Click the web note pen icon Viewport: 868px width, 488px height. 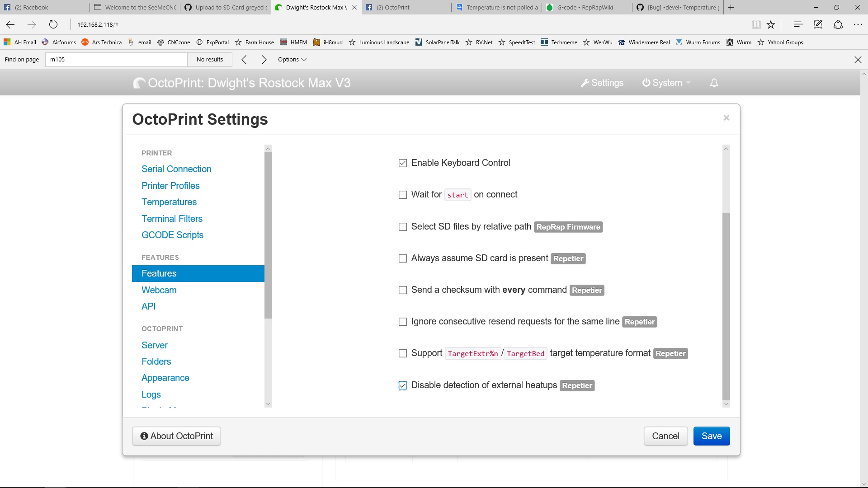coord(818,24)
